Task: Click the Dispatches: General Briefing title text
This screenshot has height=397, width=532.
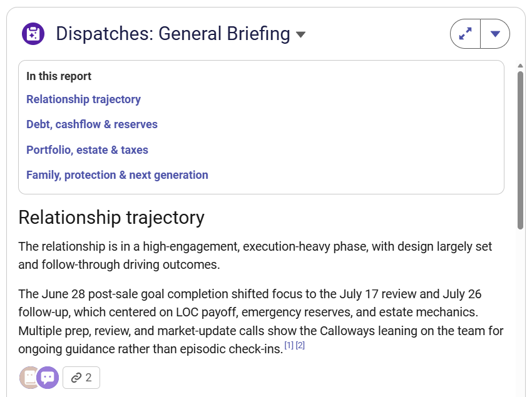Action: point(173,34)
